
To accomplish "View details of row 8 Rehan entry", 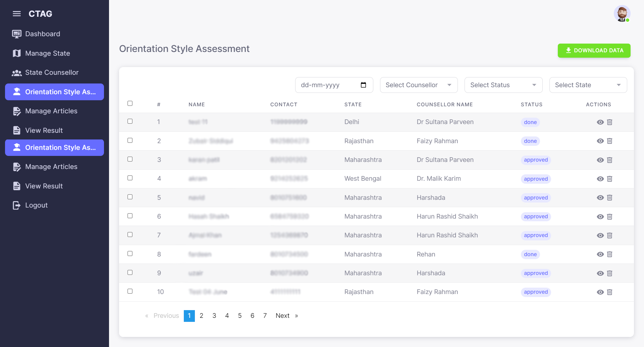I will click(x=600, y=254).
